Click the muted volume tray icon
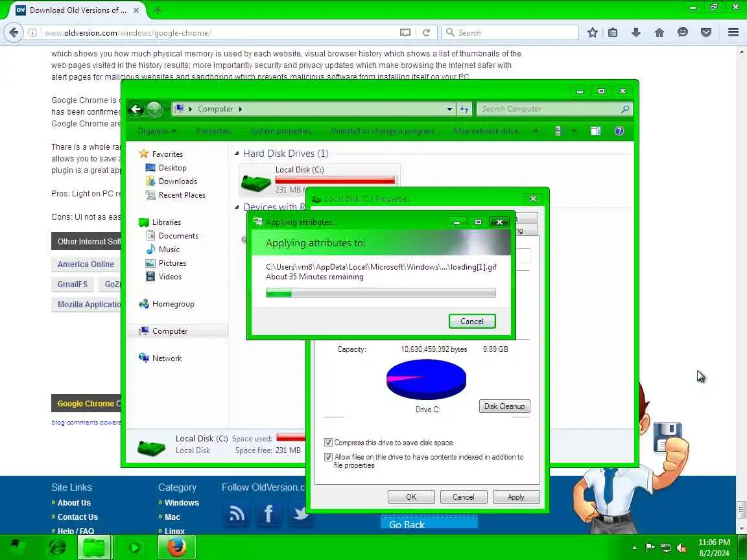Screen dimensions: 747x560 682,548
